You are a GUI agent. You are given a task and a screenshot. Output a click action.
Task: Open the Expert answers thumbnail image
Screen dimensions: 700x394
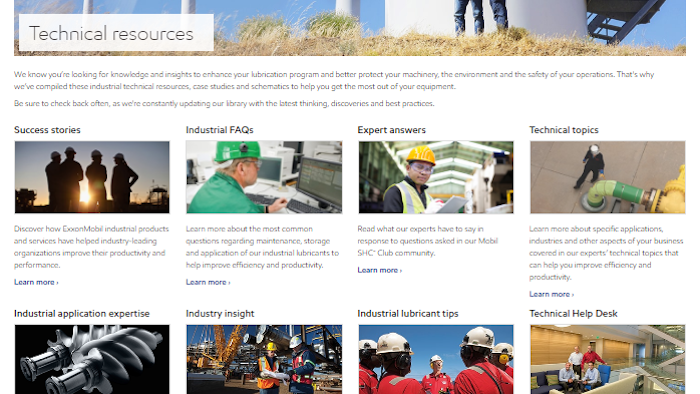436,177
